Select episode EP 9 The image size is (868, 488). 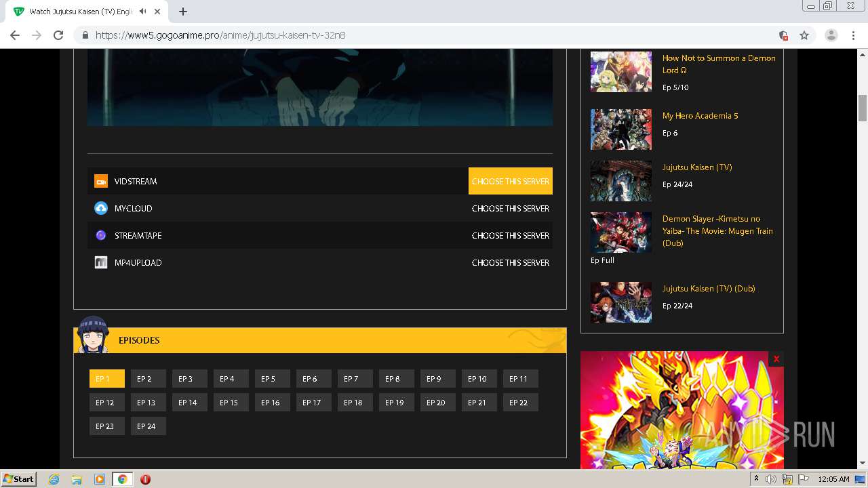(438, 379)
